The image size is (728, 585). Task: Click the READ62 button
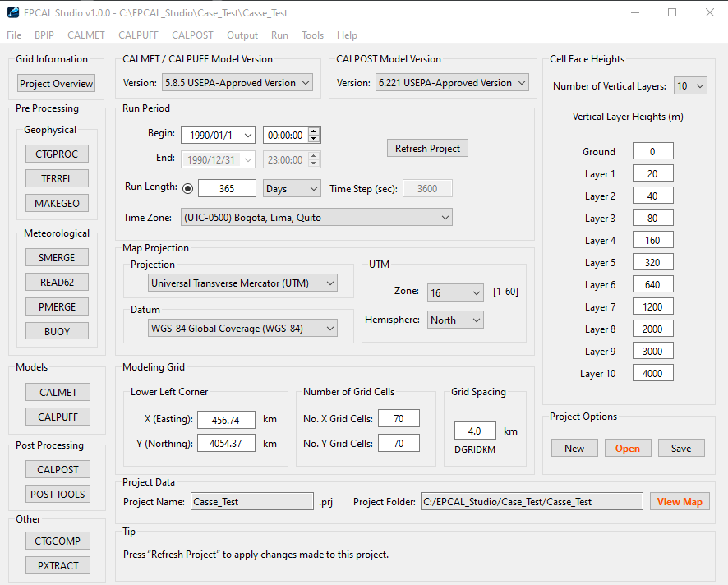(x=57, y=283)
